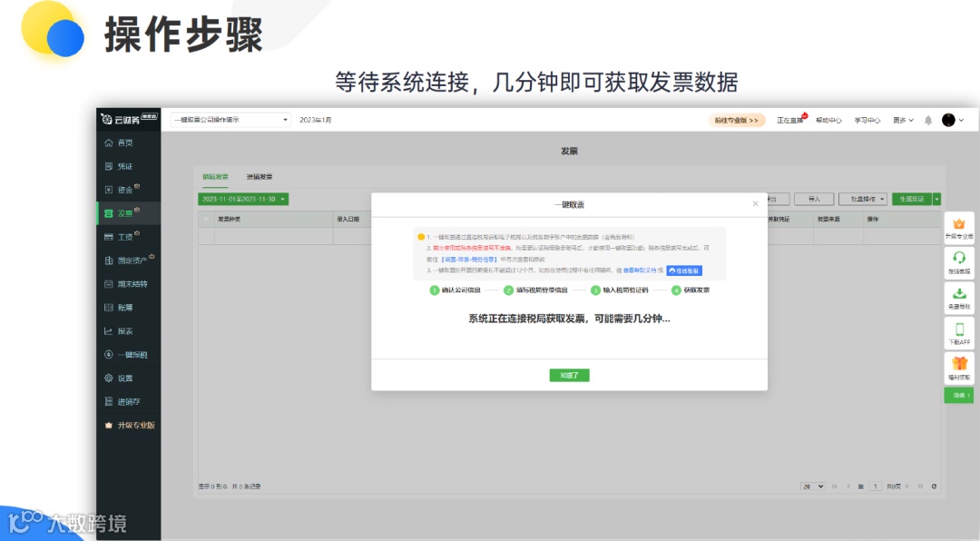The image size is (980, 541).
Task: Open 学习中心 in top bar
Action: click(x=867, y=120)
